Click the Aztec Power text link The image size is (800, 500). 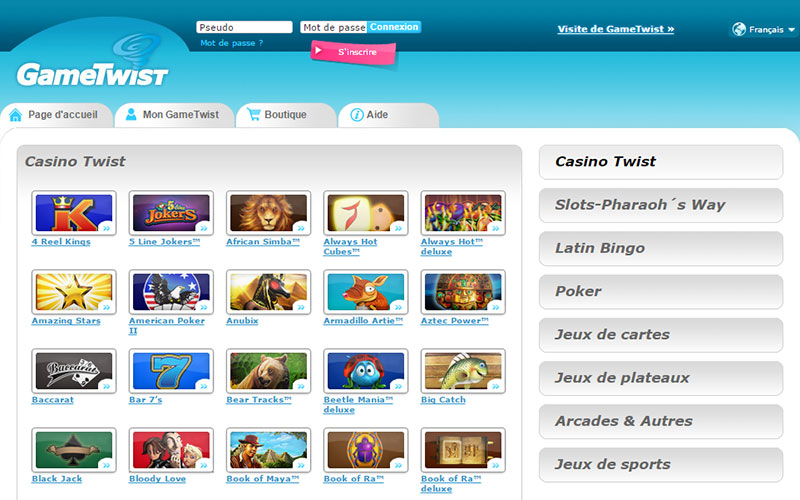455,321
